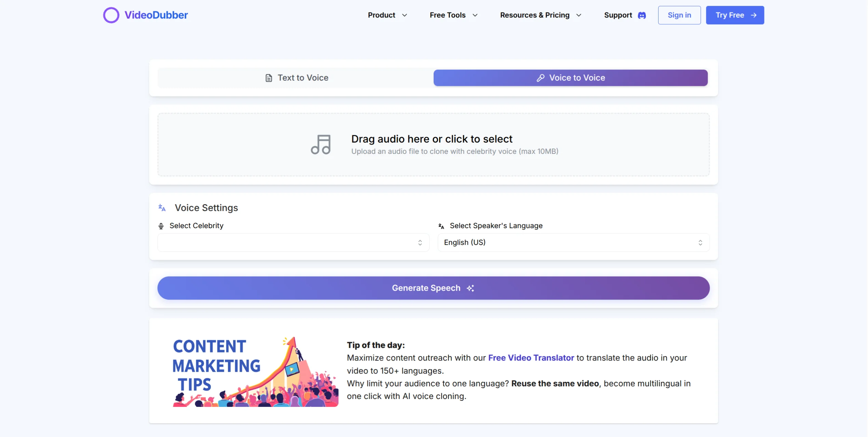
Task: Expand the Free Tools menu
Action: click(453, 15)
